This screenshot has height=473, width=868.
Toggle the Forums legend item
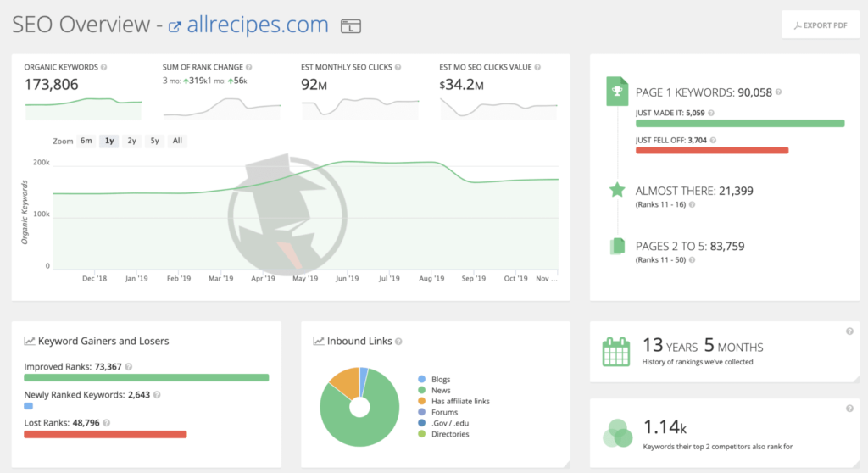tap(438, 412)
